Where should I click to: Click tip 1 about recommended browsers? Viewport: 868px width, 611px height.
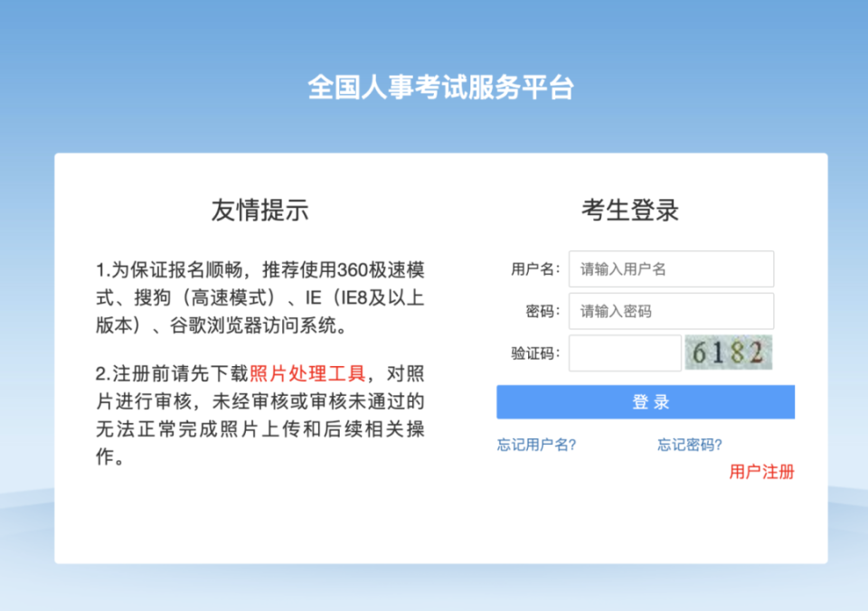(x=259, y=297)
